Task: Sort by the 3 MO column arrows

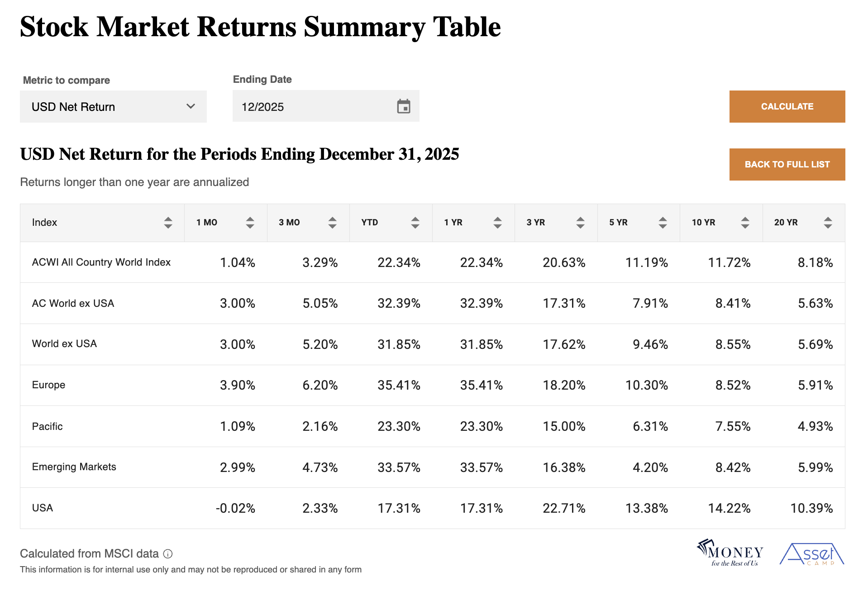Action: coord(332,223)
